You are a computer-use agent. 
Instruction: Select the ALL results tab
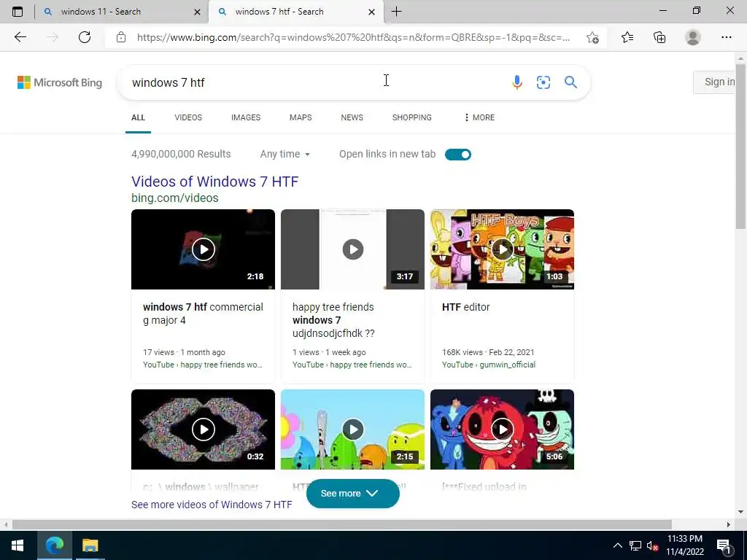138,117
